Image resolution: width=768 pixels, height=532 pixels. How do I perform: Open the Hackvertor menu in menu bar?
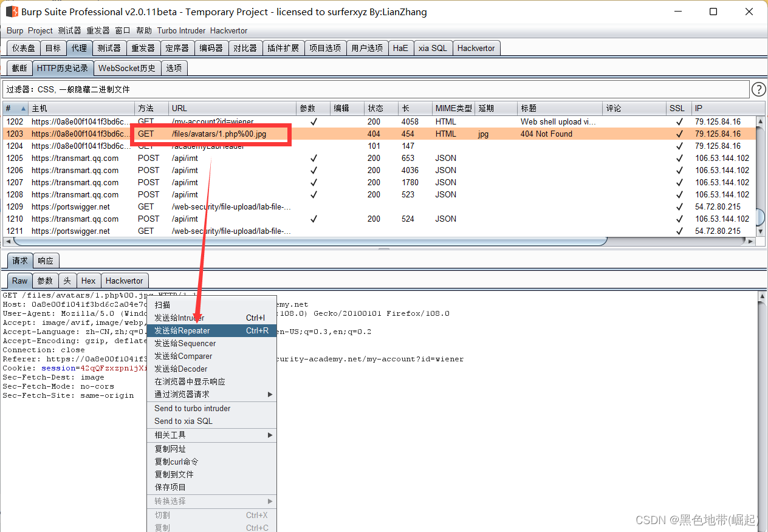coord(228,30)
